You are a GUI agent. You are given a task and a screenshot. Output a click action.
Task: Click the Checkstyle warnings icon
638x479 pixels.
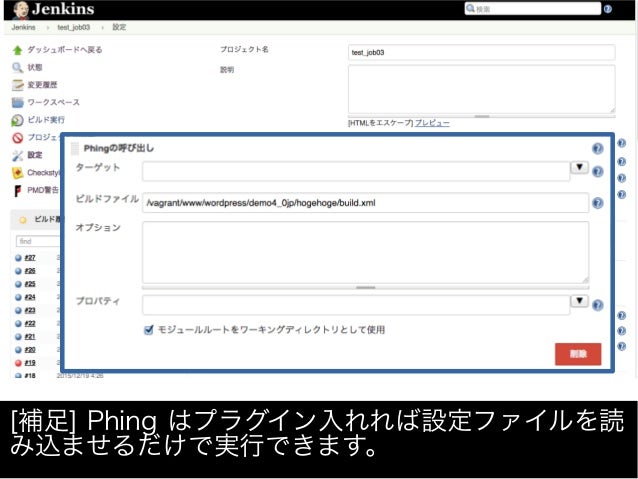[17, 173]
